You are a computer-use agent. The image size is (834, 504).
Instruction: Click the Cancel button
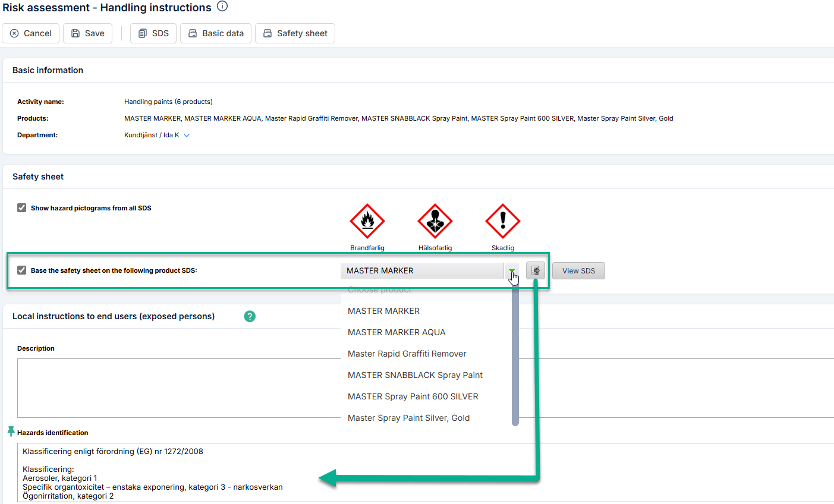pos(31,33)
